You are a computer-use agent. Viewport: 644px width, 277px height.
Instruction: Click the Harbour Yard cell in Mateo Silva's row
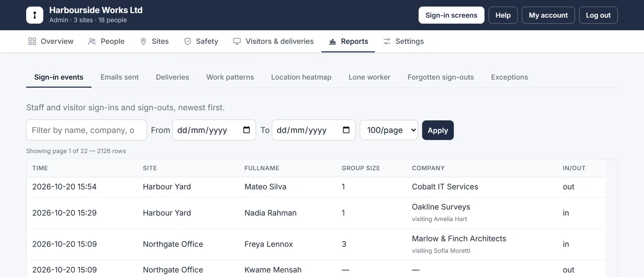click(167, 187)
